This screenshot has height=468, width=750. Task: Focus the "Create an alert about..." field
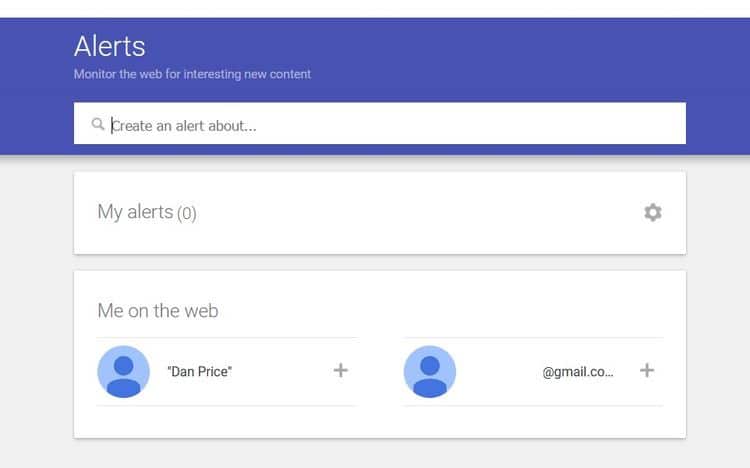pos(380,123)
